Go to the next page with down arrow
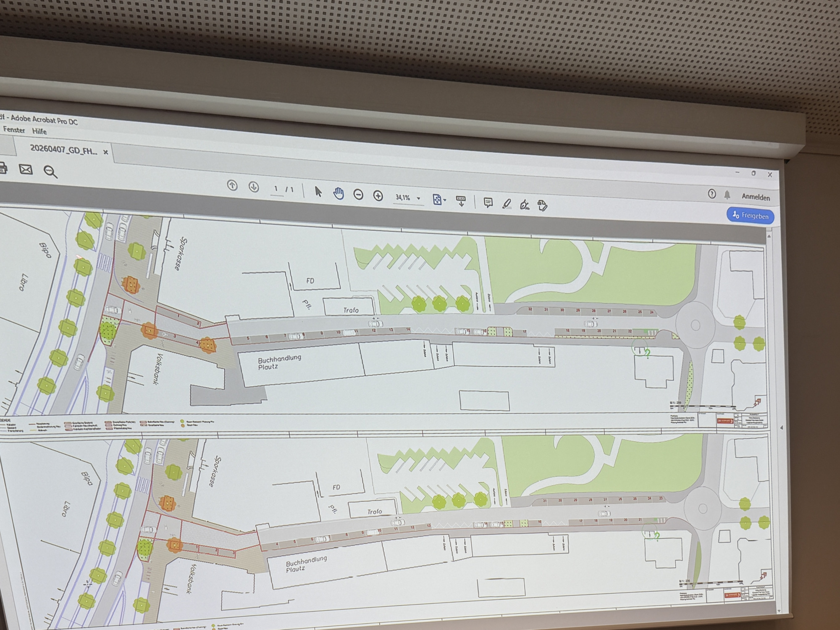Screen dimensions: 840x630 pyautogui.click(x=254, y=187)
